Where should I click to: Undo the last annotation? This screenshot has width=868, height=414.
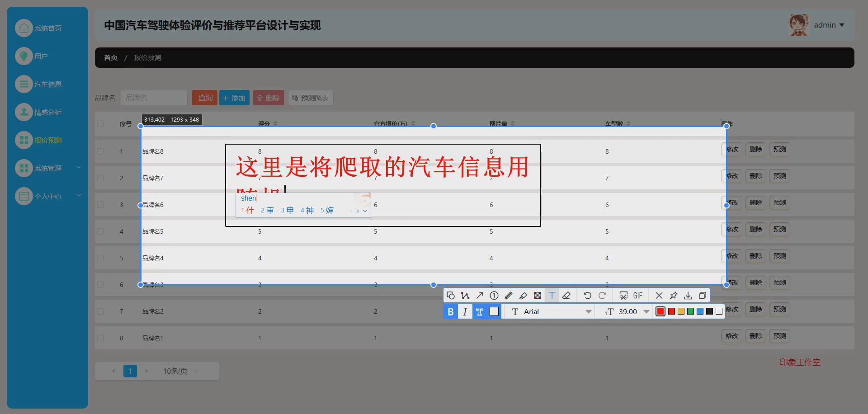point(587,295)
